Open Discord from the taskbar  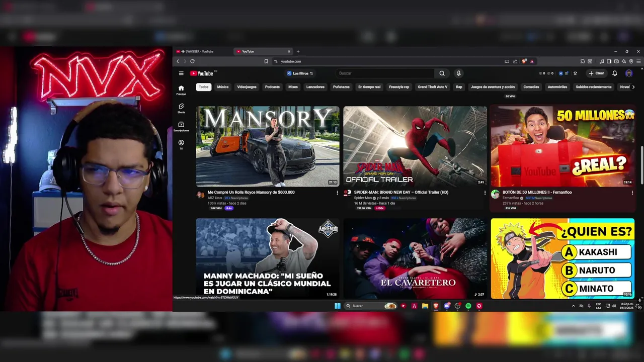(x=446, y=306)
